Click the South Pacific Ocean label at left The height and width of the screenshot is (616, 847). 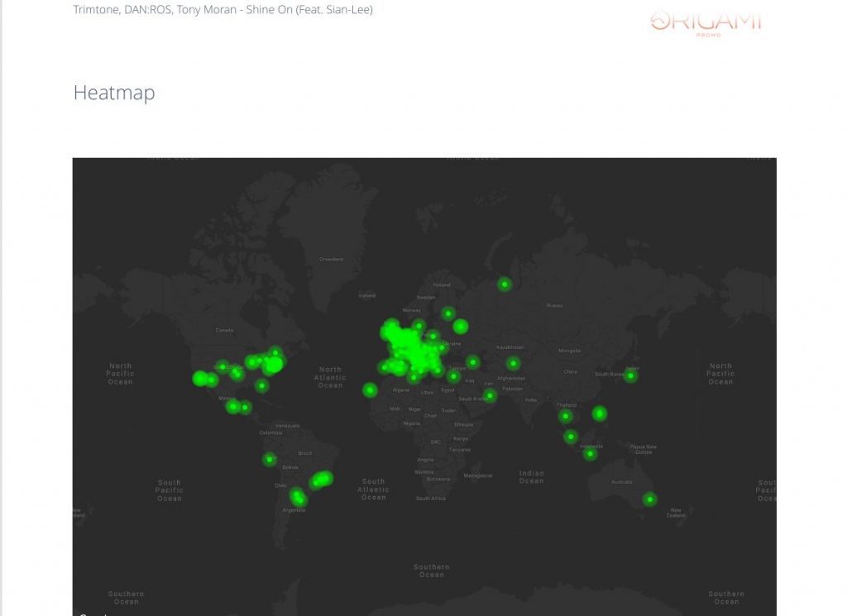tap(170, 490)
